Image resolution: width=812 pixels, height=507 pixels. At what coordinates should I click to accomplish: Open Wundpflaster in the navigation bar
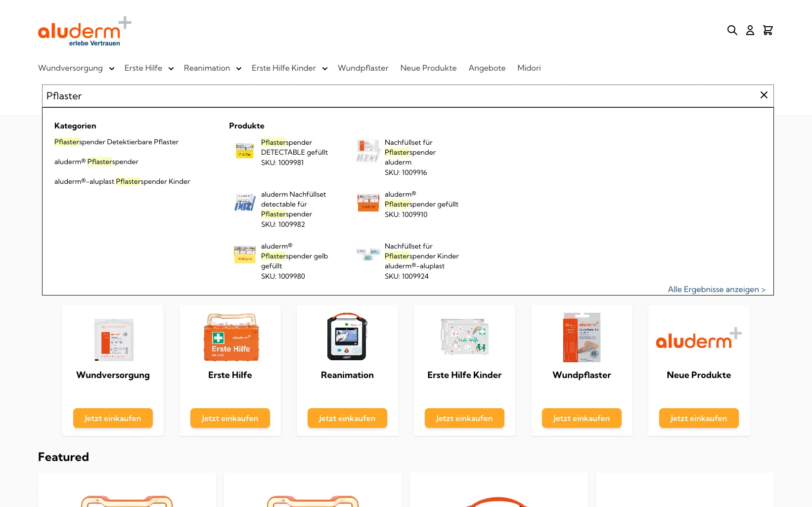[x=363, y=68]
